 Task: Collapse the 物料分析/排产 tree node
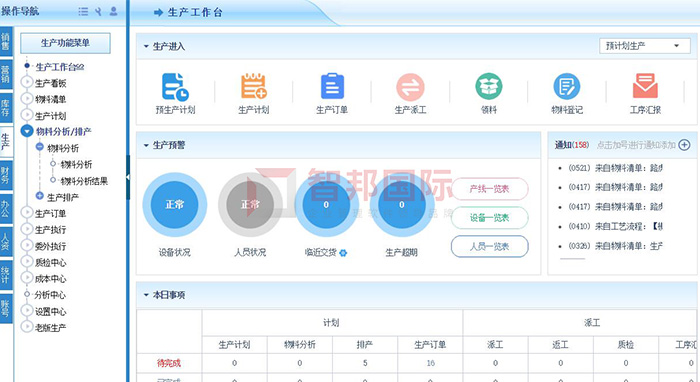click(x=27, y=131)
